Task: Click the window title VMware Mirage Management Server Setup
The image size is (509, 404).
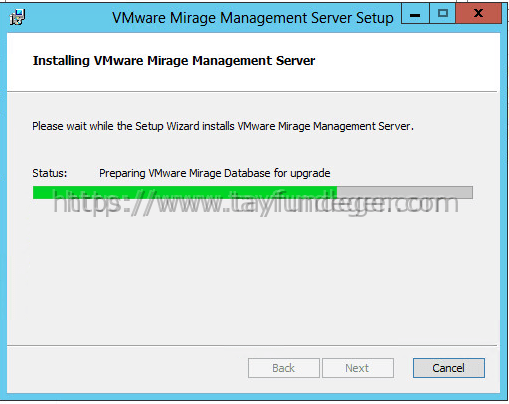Action: click(253, 18)
